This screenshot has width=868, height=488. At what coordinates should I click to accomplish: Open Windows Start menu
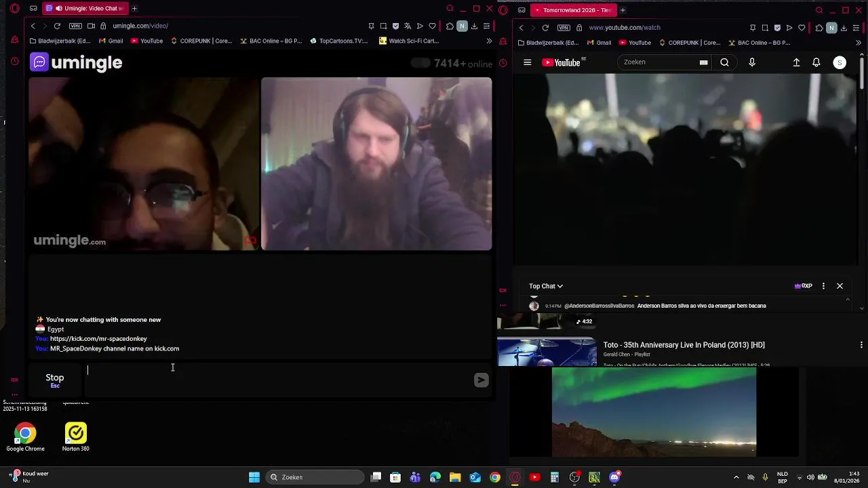[254, 477]
